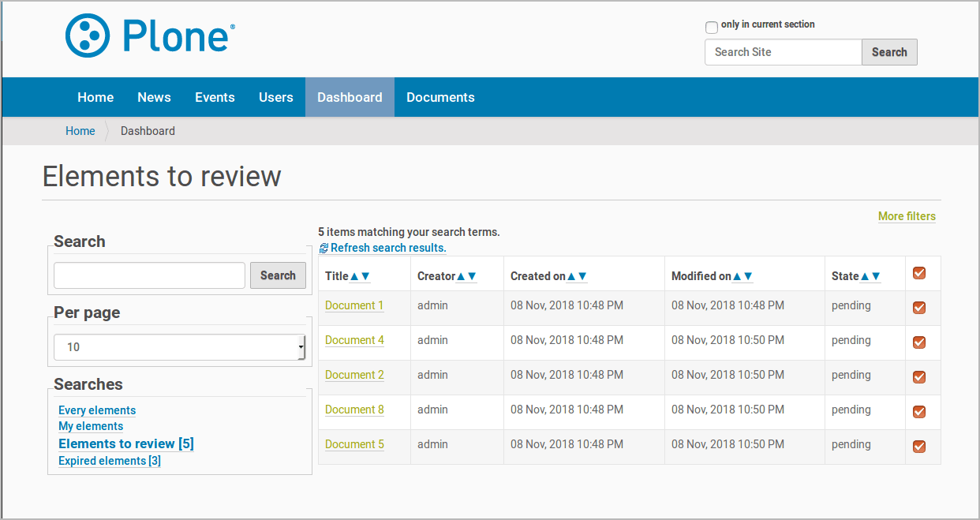Sort State column ascending arrow
Image resolution: width=980 pixels, height=520 pixels.
865,276
